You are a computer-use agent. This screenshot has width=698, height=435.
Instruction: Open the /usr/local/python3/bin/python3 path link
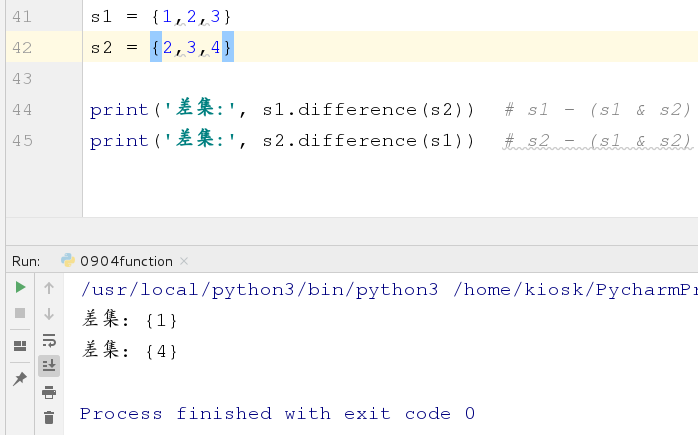pyautogui.click(x=260, y=290)
